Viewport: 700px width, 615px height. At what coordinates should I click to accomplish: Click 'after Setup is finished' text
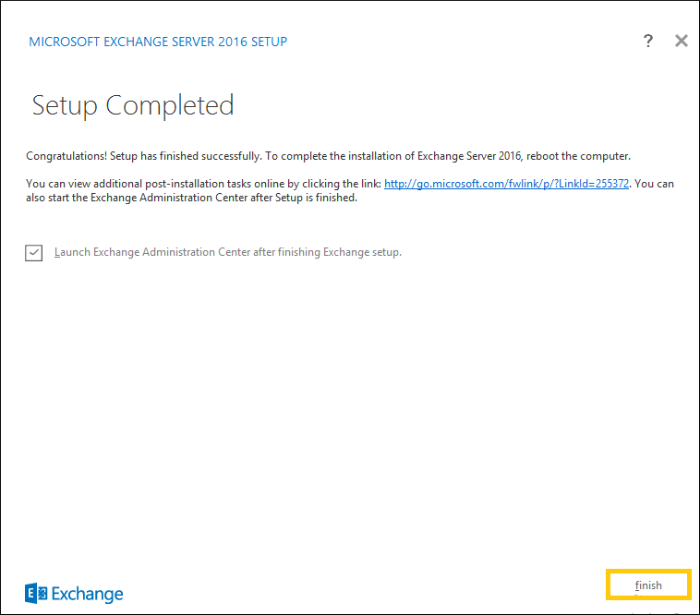click(304, 198)
